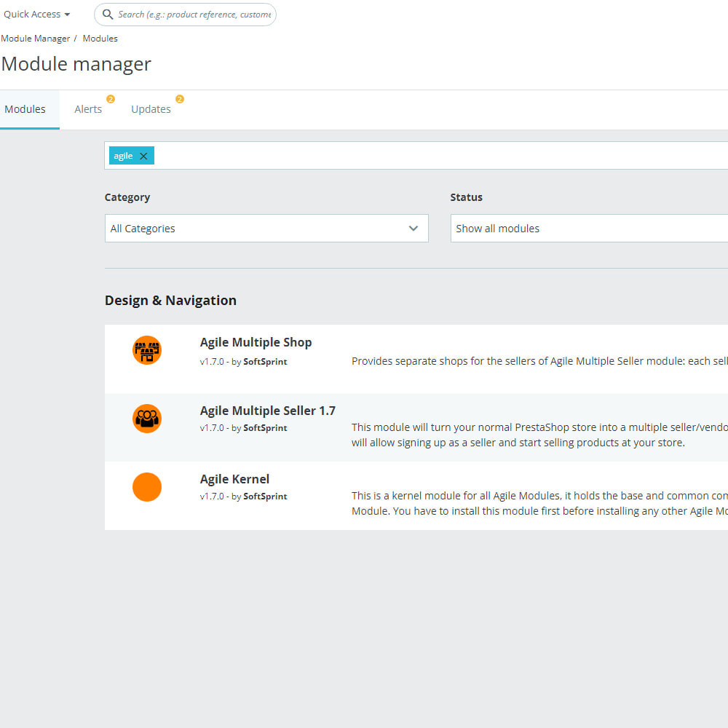Click the magnifier icon in search bar
Image resolution: width=728 pixels, height=728 pixels.
[x=108, y=15]
